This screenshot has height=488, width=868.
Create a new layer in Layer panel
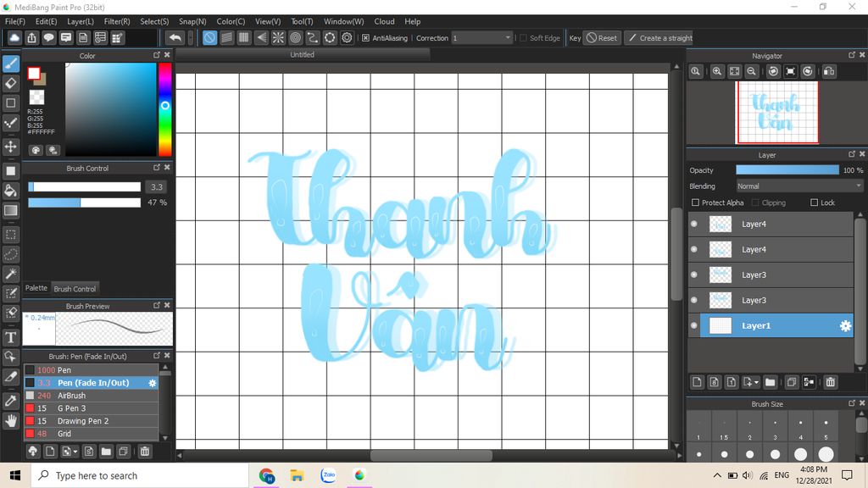pos(697,382)
